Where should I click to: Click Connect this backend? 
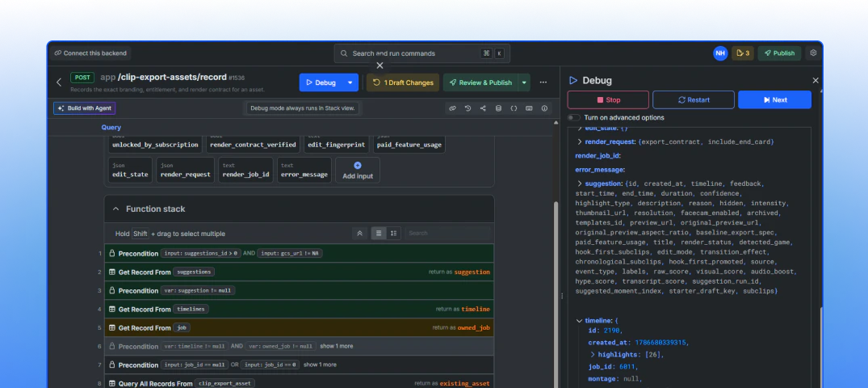(x=90, y=53)
